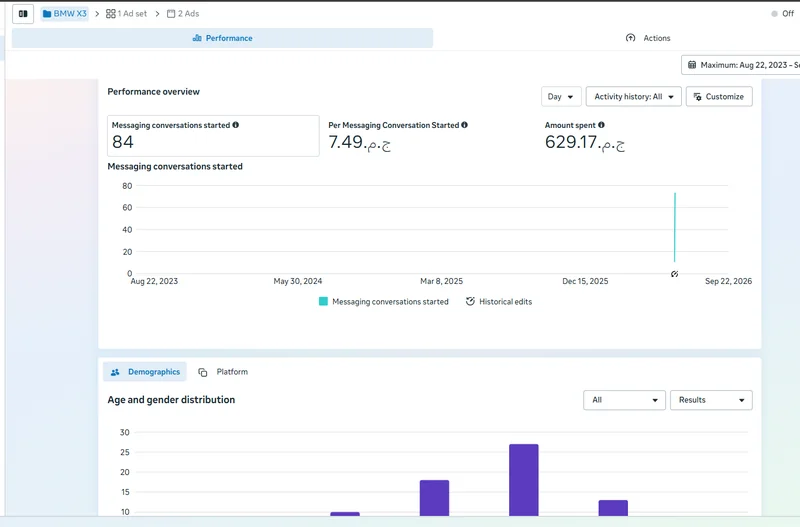
Task: Click the 84 conversations value
Action: tap(123, 142)
